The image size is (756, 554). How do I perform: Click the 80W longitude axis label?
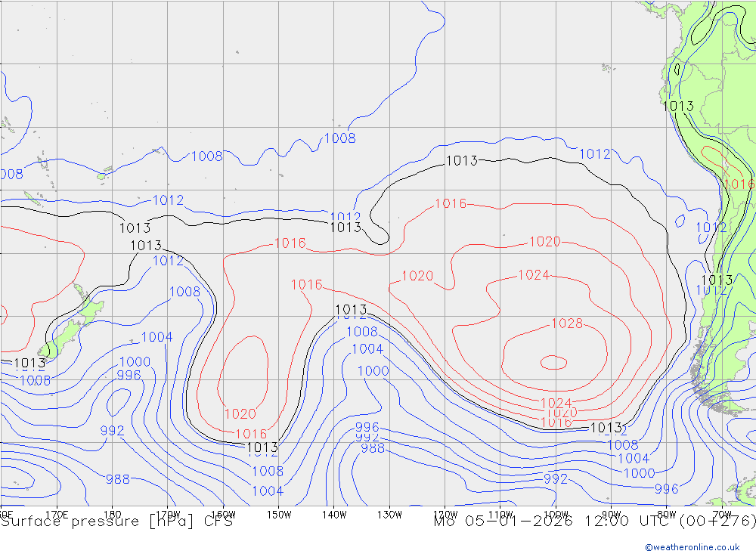667,515
